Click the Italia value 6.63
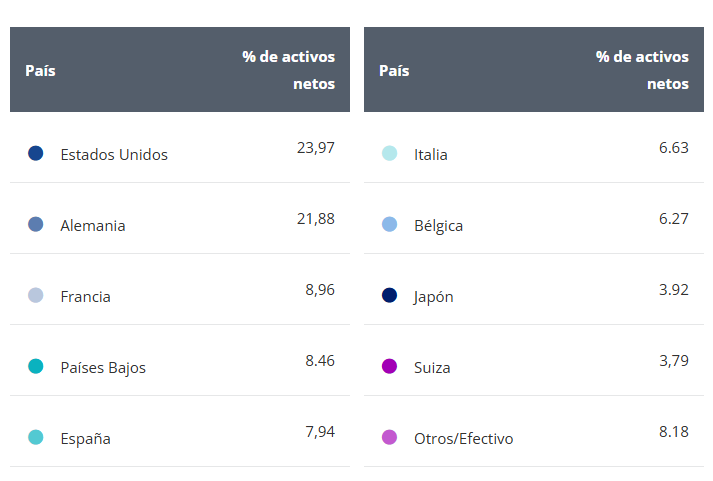 pos(673,147)
